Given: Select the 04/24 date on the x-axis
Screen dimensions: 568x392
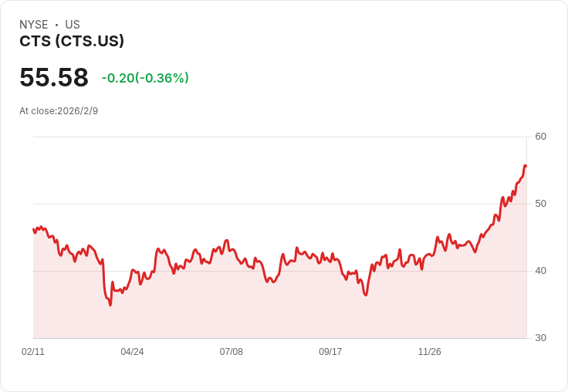Looking at the screenshot, I should tap(132, 352).
